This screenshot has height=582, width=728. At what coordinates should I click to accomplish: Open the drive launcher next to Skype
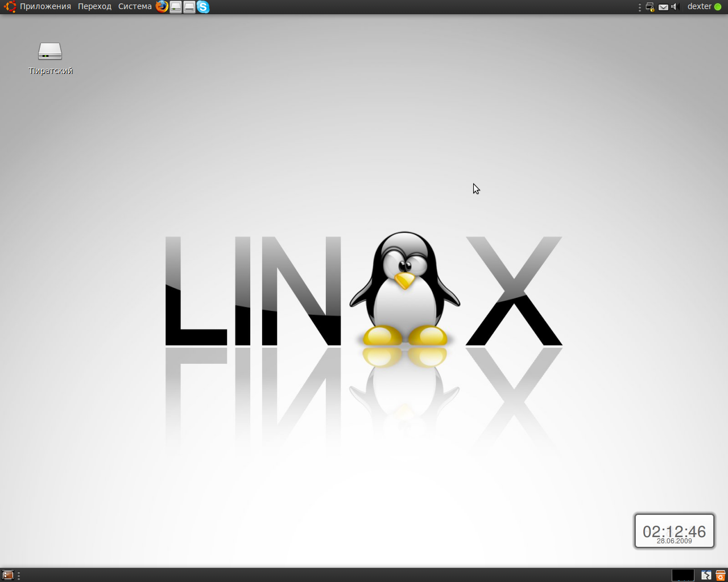point(189,7)
